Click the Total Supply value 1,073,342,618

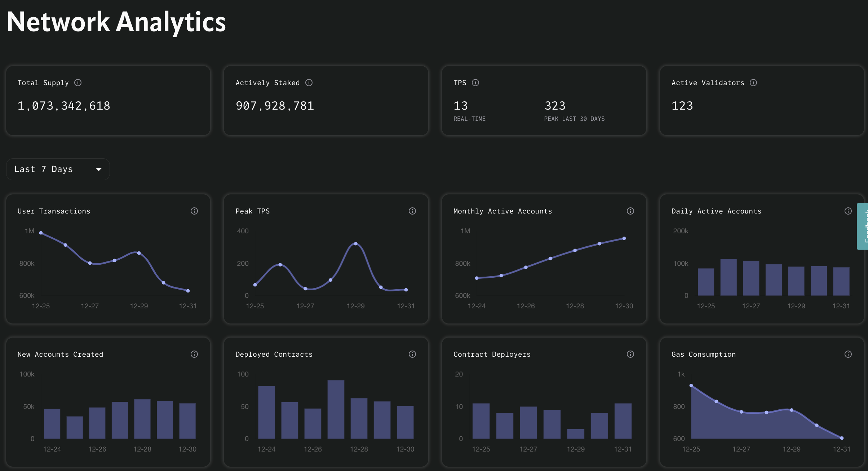(64, 106)
